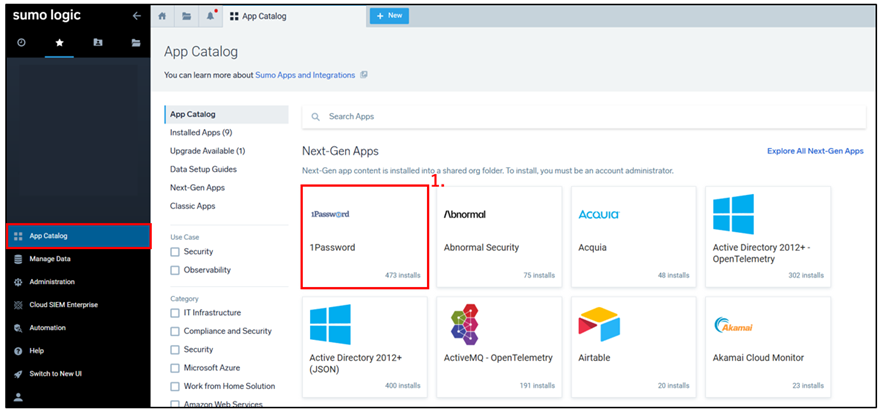The height and width of the screenshot is (415, 886).
Task: Open Data Setup Guides
Action: pos(203,169)
